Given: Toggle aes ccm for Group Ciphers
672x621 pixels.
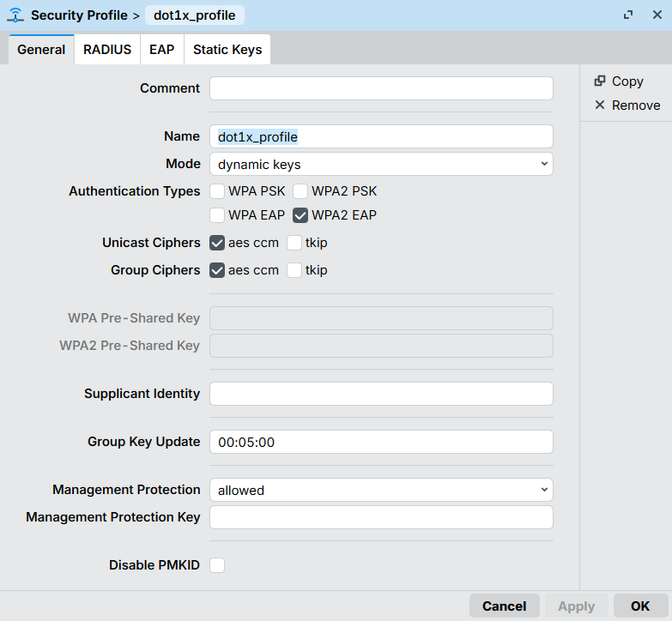Looking at the screenshot, I should (218, 270).
